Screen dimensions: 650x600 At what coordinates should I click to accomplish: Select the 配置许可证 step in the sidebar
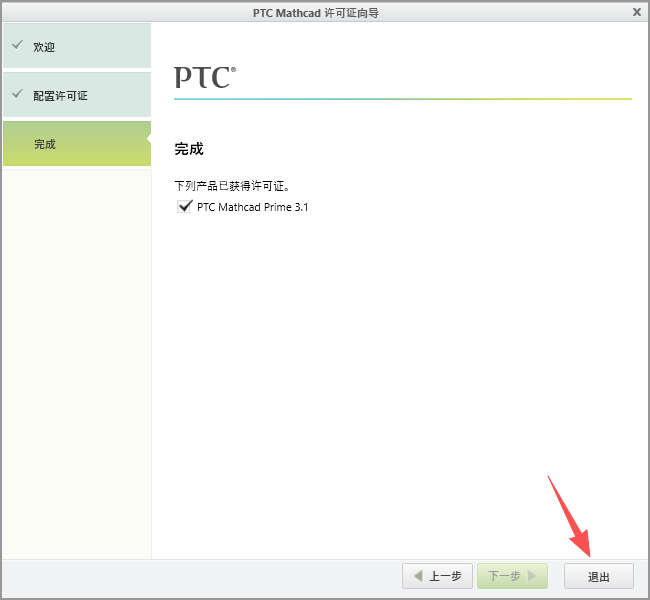pyautogui.click(x=77, y=95)
